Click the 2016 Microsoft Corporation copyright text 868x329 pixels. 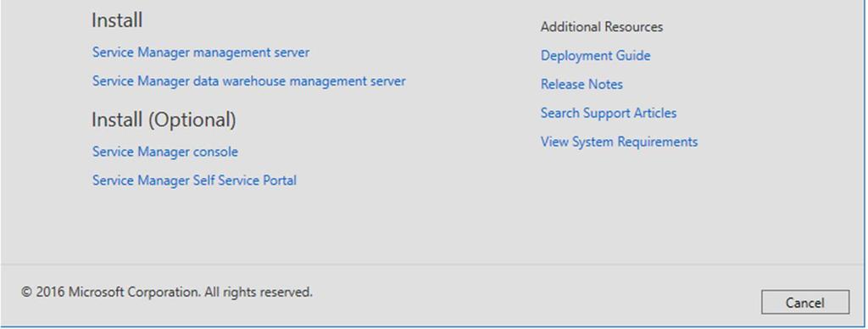[167, 292]
